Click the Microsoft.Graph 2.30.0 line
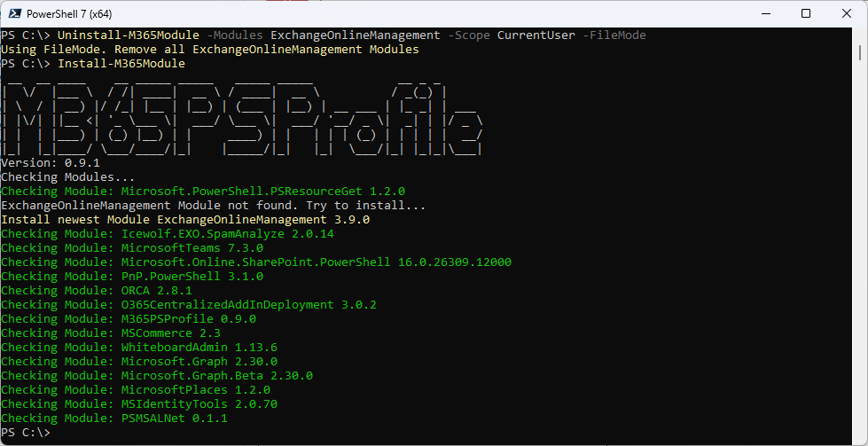The width and height of the screenshot is (868, 446). tap(139, 362)
